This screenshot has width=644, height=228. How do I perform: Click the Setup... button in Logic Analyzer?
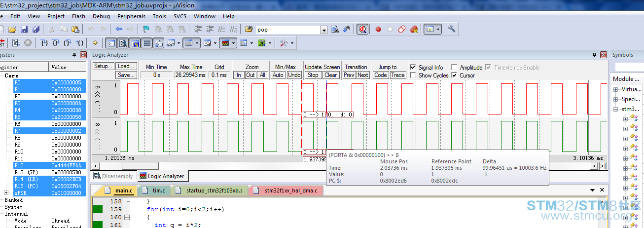point(103,66)
